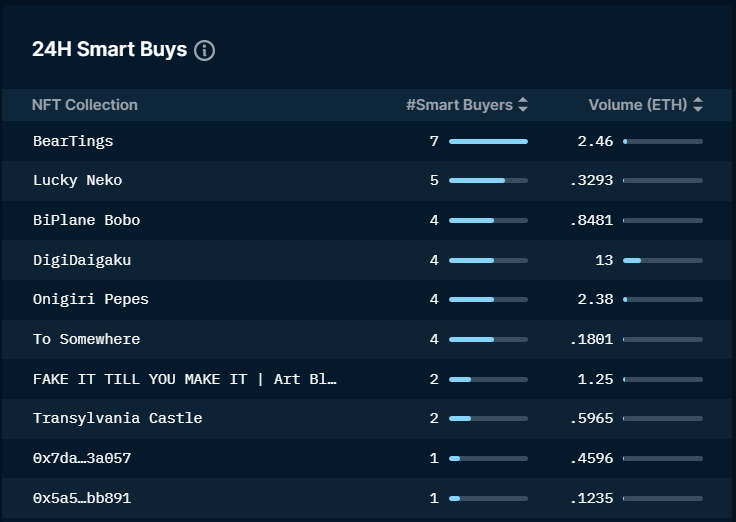Open the BearTings collection
736x522 pixels.
click(x=73, y=141)
